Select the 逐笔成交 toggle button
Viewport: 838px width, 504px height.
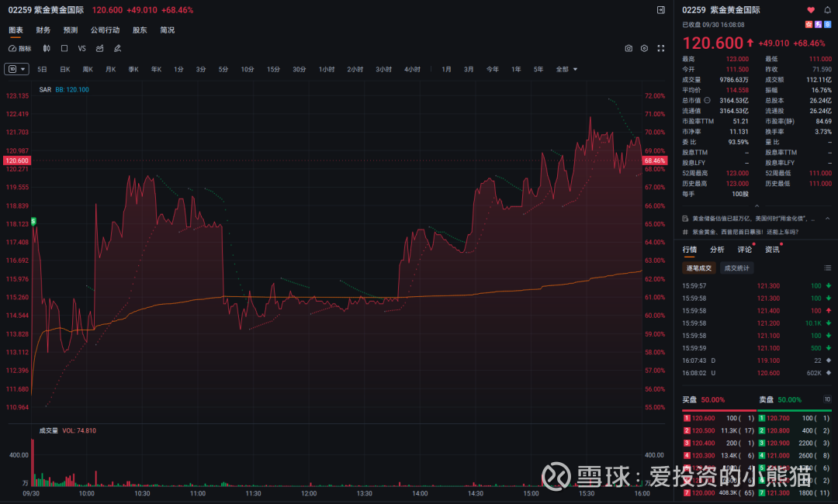coord(699,268)
